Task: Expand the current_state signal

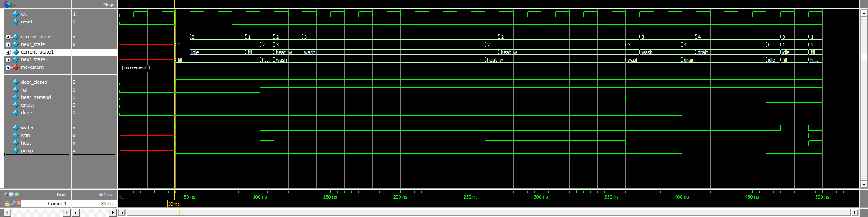Action: [x=8, y=37]
